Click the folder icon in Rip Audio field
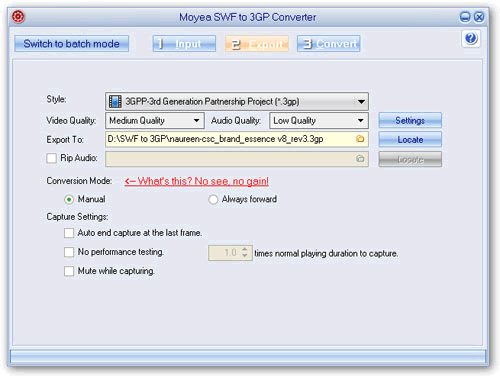The image size is (500, 377). pyautogui.click(x=360, y=159)
